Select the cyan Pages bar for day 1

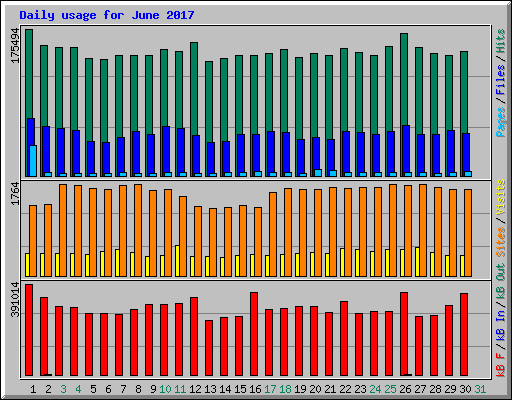coord(33,161)
